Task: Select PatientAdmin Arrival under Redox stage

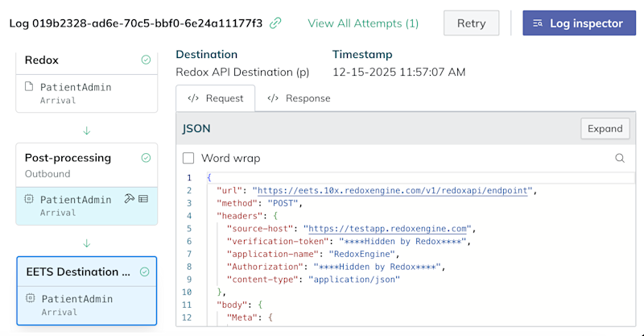Action: tap(87, 93)
